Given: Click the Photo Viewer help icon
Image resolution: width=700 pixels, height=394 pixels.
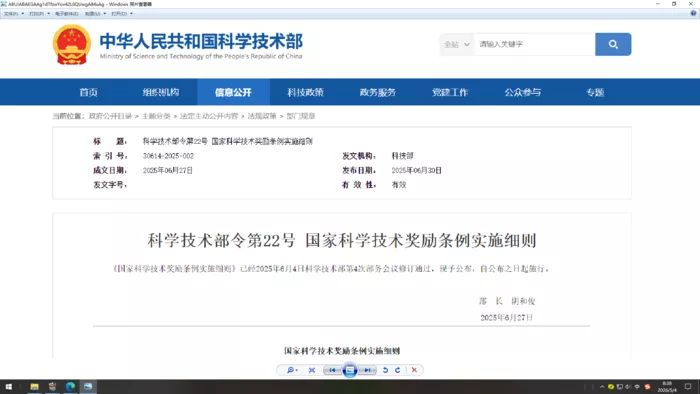Looking at the screenshot, I should 693,13.
